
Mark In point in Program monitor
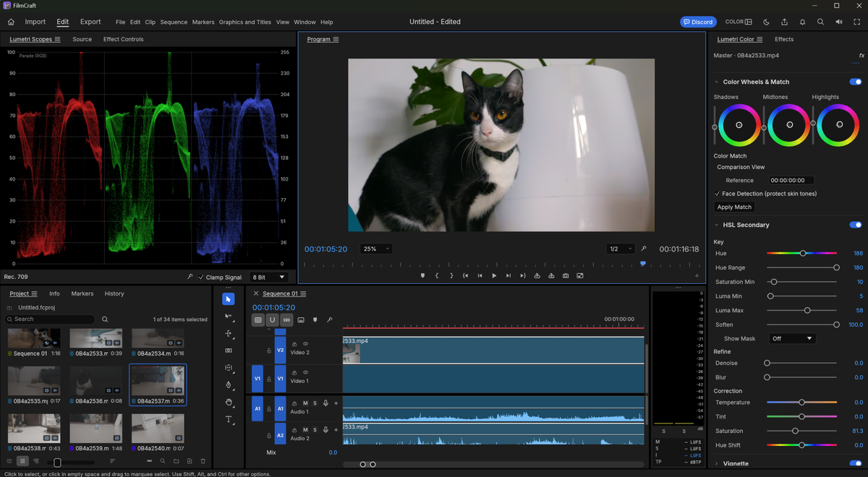pos(437,275)
